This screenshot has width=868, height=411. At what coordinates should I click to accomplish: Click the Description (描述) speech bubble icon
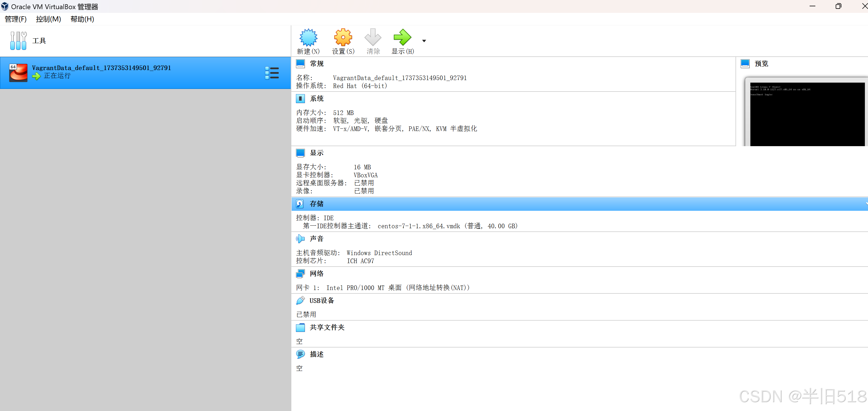[300, 354]
